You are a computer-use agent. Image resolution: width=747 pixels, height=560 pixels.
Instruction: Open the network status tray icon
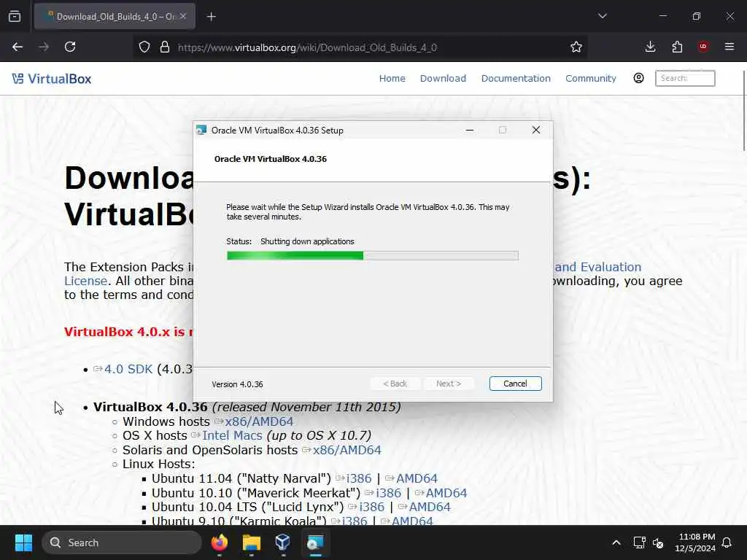pos(639,542)
